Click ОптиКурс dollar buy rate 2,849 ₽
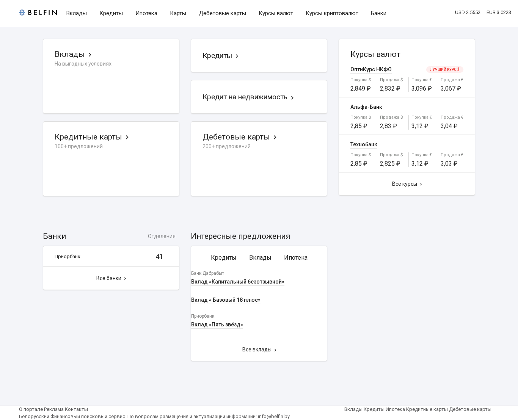The height and width of the screenshot is (420, 518). [x=361, y=88]
